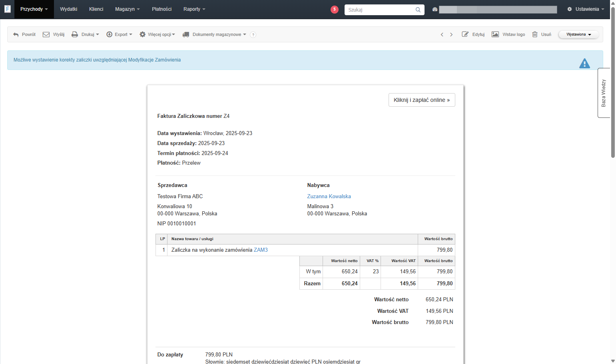This screenshot has height=364, width=616.
Task: Click Edytuj to edit the invoice
Action: click(473, 35)
